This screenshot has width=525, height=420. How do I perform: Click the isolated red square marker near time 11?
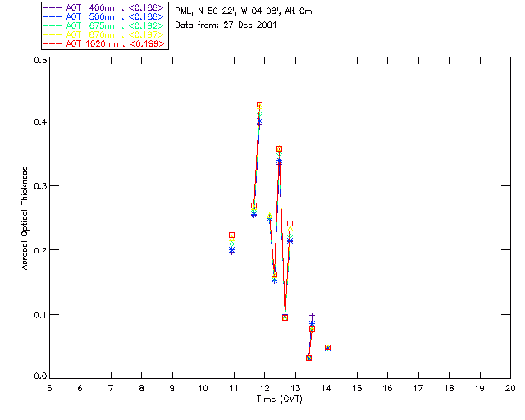(x=231, y=235)
